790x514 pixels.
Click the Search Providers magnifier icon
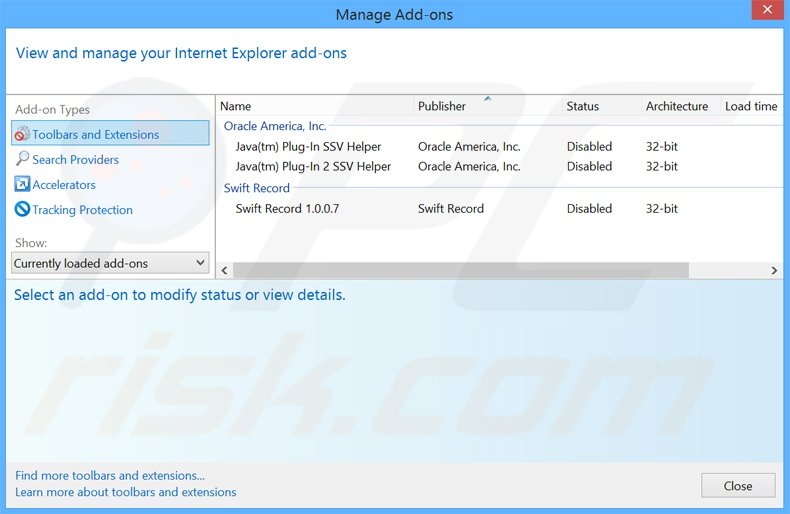[22, 159]
